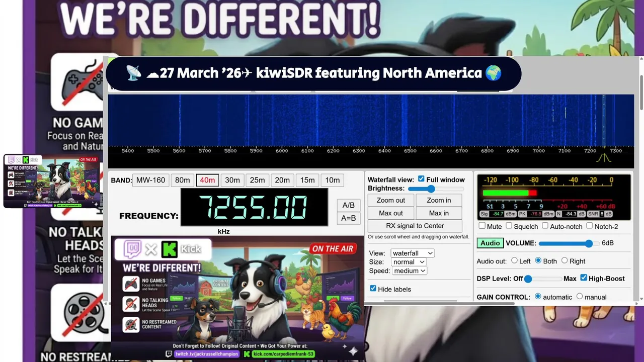Select the MW-160 band button

pos(150,180)
